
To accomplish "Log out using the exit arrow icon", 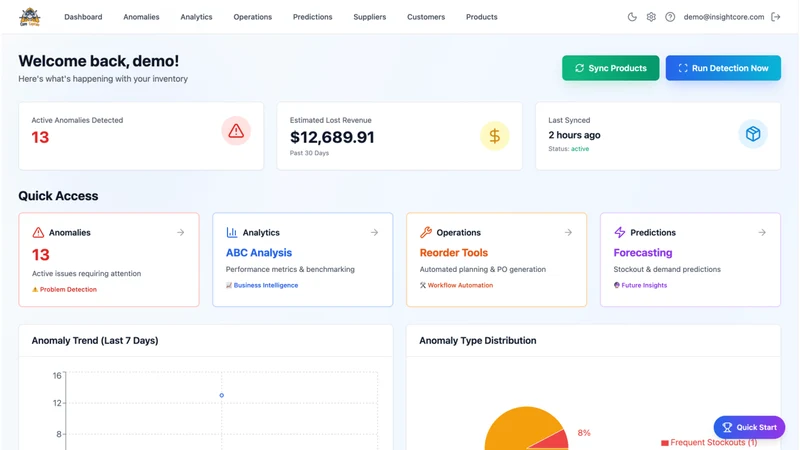I will [x=776, y=17].
